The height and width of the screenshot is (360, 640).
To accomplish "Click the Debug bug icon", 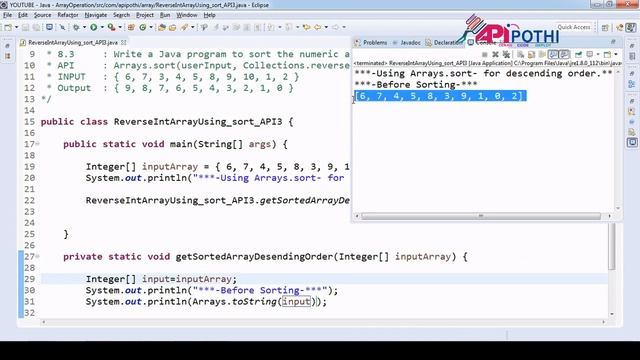I will pyautogui.click(x=76, y=27).
